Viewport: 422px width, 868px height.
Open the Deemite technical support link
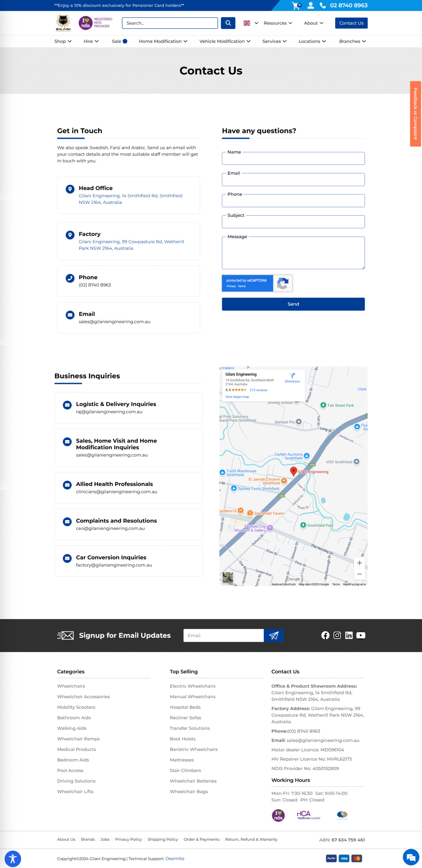175,859
